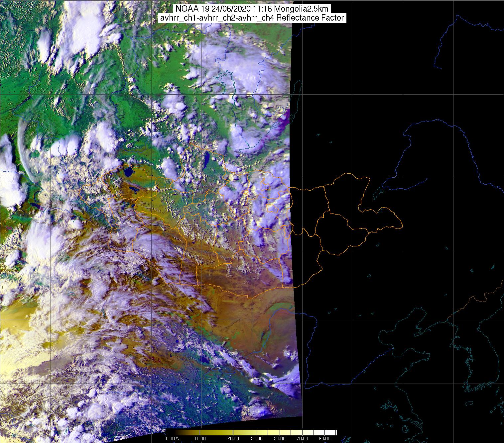Click the "20.00" color scale label

233,438
